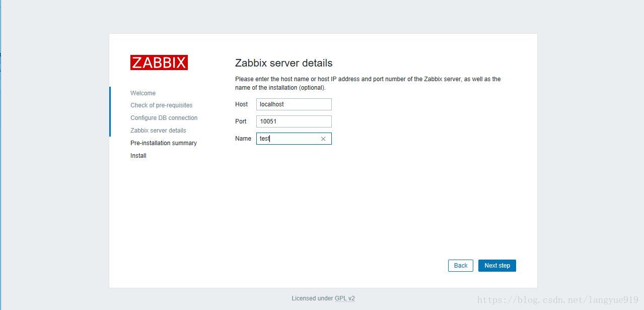Select the Install step
This screenshot has width=644, height=310.
tap(138, 156)
